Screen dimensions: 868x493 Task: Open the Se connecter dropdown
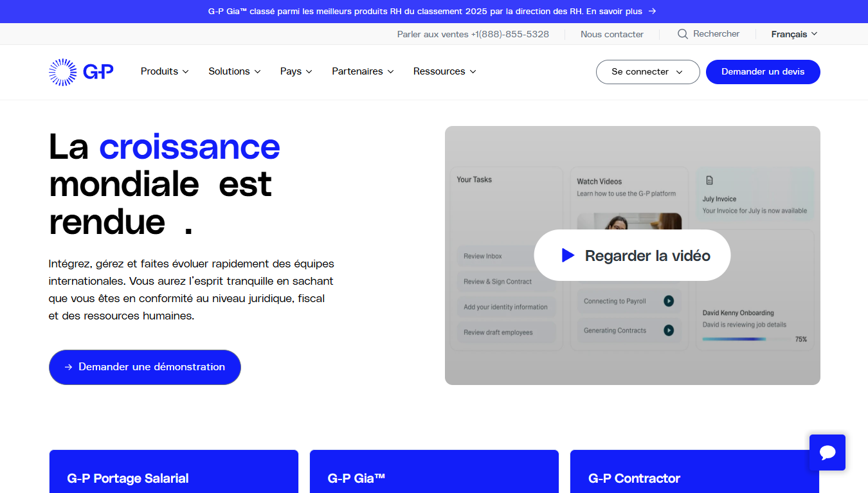[x=647, y=72]
